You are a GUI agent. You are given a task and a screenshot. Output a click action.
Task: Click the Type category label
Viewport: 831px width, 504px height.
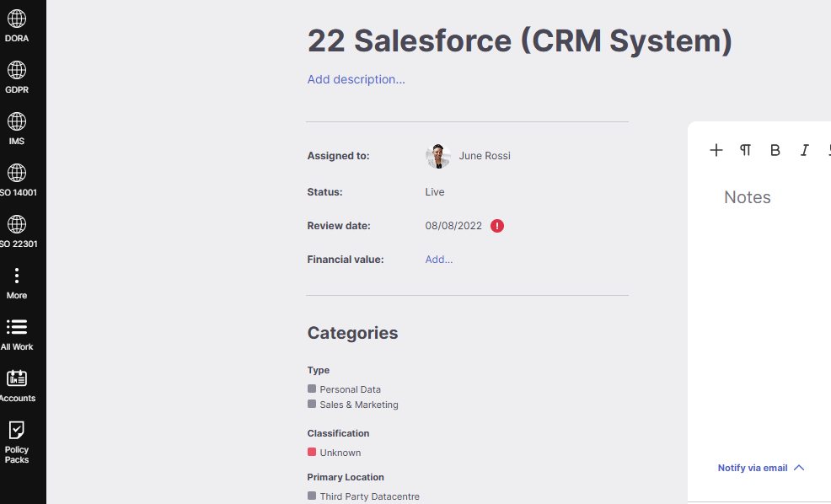coord(319,370)
